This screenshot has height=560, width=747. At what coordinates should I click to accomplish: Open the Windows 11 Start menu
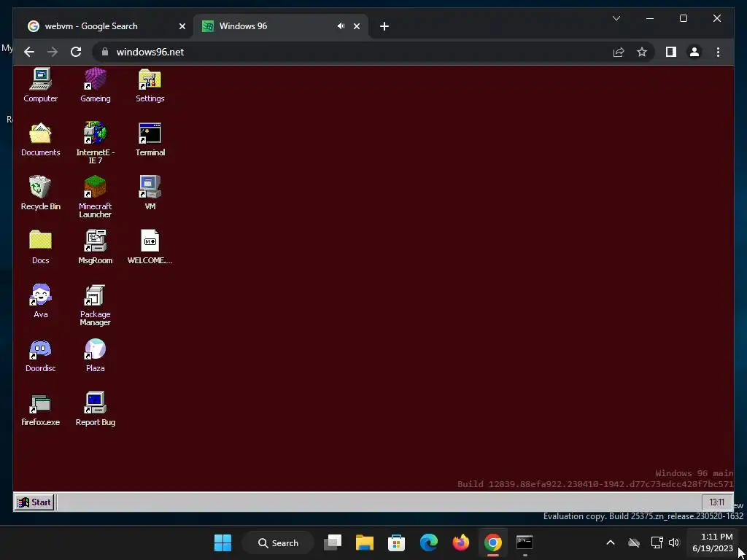pos(223,542)
